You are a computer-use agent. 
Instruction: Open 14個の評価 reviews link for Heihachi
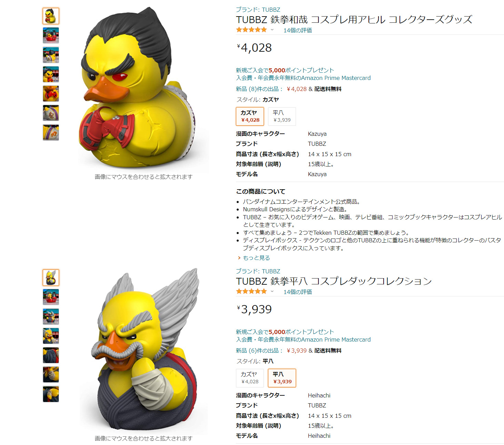(298, 292)
